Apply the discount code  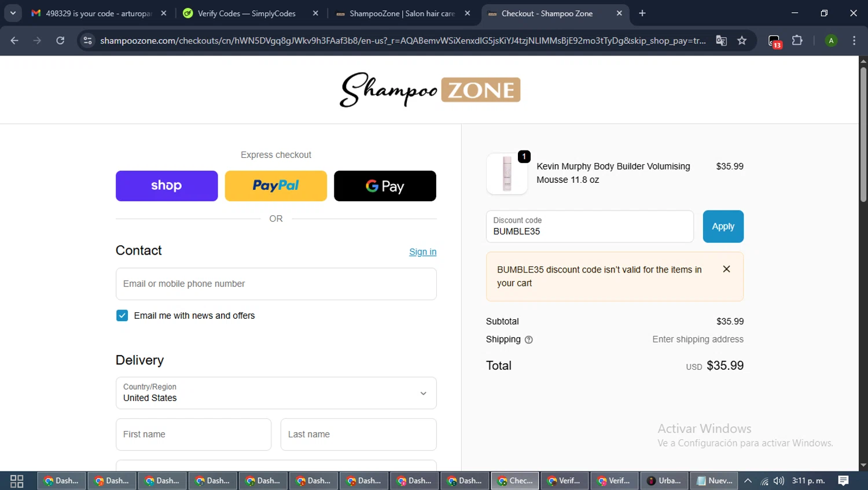coord(723,226)
